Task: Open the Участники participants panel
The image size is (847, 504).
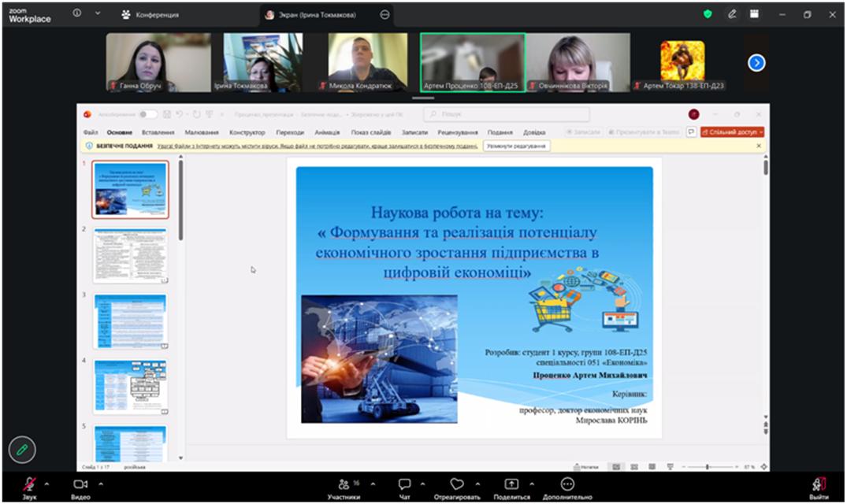Action: click(344, 484)
